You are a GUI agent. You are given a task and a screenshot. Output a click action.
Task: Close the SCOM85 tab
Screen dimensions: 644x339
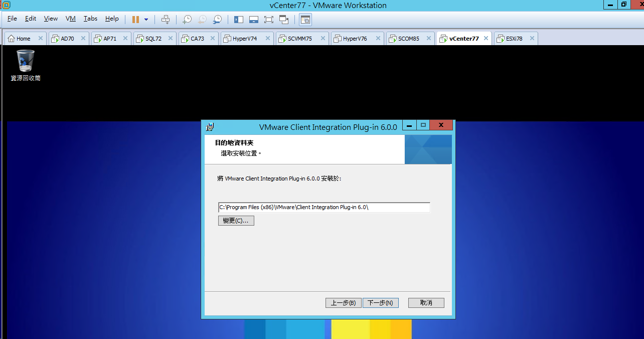[x=429, y=39]
